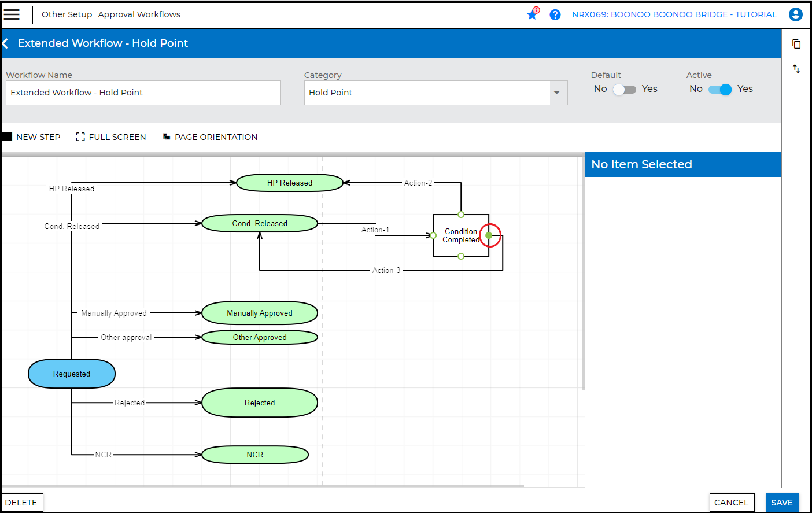Click the back arrow beside Extended Workflow
812x513 pixels.
pyautogui.click(x=6, y=43)
